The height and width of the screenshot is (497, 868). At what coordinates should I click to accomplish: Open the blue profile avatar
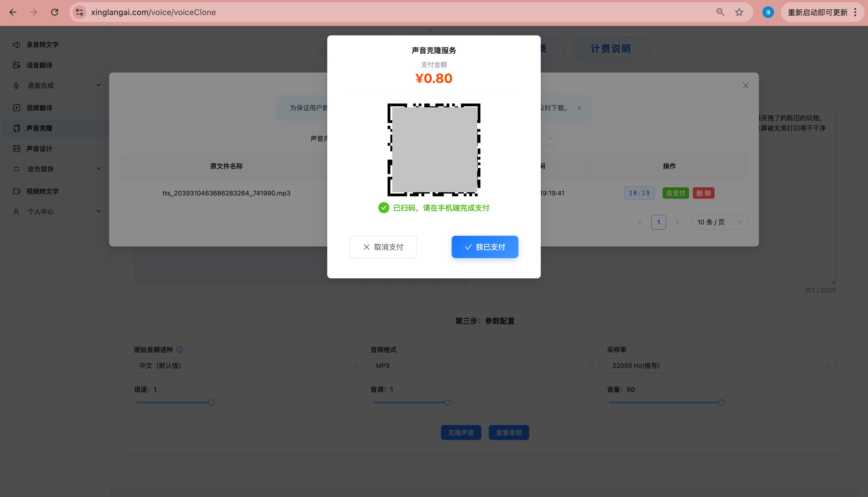[x=768, y=12]
